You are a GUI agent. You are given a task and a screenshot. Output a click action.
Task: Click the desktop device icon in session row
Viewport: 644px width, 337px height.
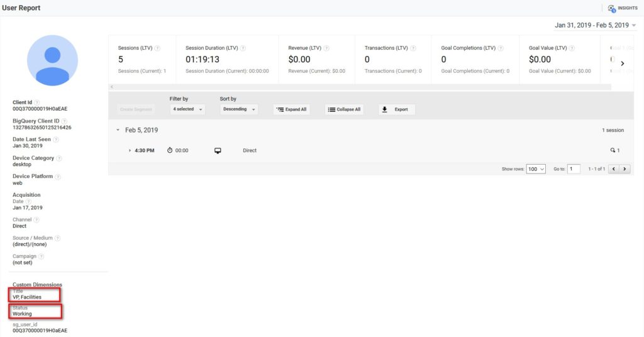click(x=218, y=151)
